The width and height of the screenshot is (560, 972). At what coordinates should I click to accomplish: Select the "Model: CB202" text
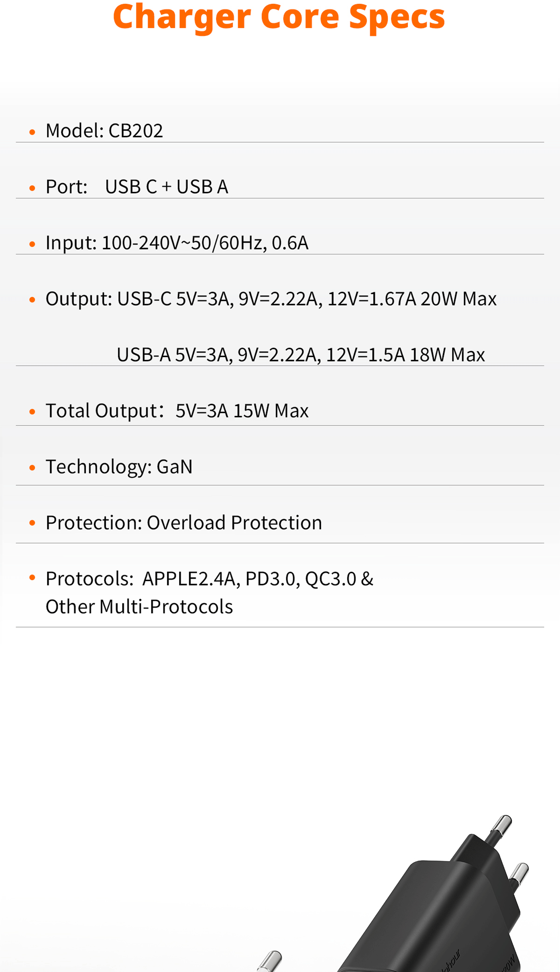[x=104, y=131]
